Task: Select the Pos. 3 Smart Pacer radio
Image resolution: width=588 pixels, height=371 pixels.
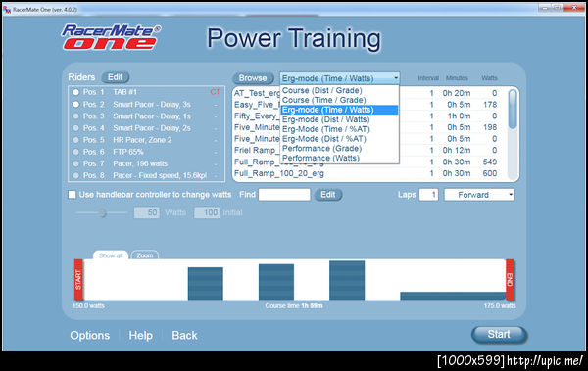Action: tap(76, 116)
